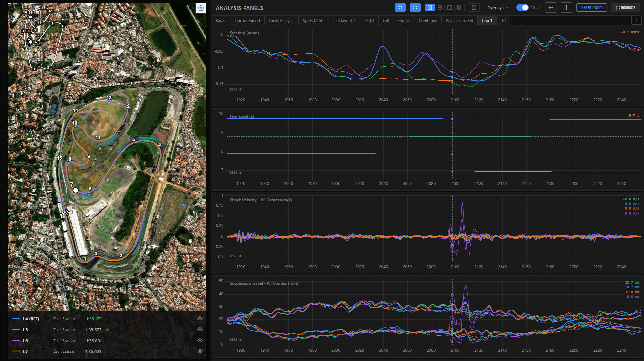Screen dimensions: 644x361
Task: Select the stacked rows layout icon
Action: [x=440, y=7]
